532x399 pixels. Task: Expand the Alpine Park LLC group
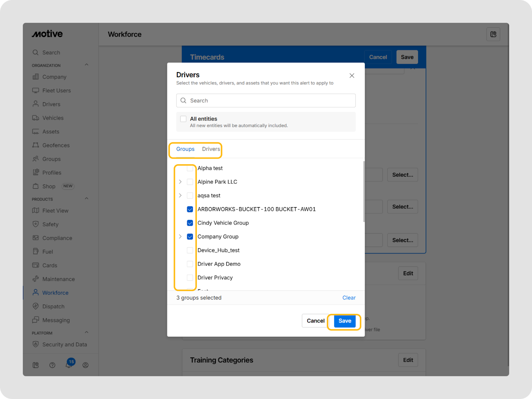(180, 182)
